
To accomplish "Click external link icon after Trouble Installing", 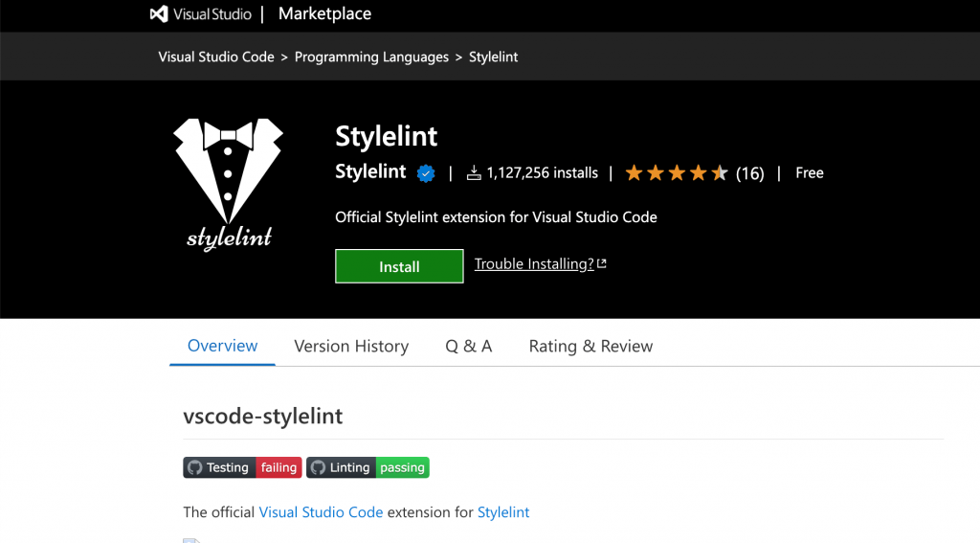I will (x=602, y=264).
